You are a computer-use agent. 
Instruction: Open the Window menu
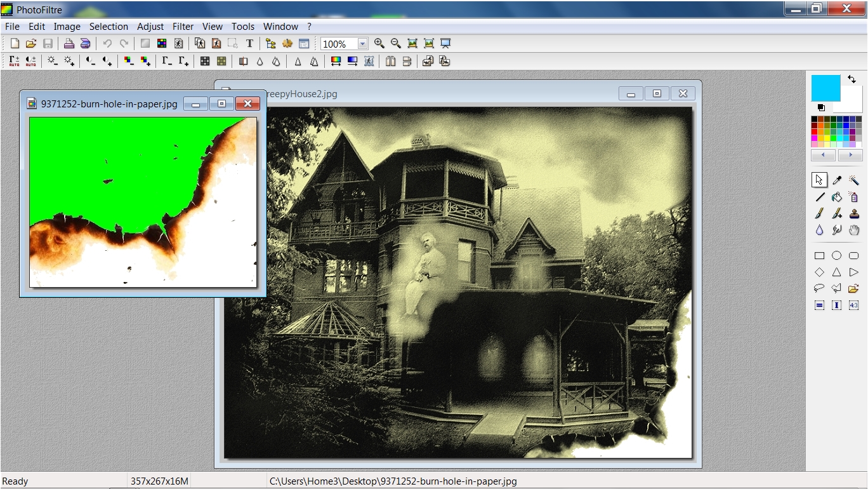(x=280, y=27)
